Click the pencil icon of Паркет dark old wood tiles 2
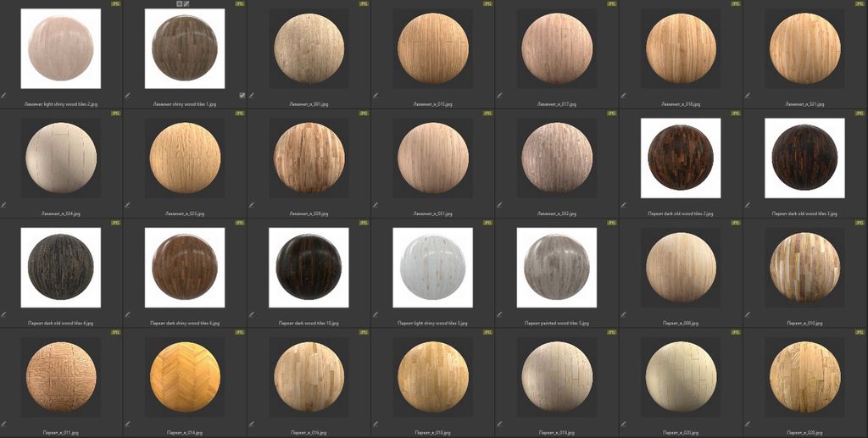 click(x=622, y=204)
